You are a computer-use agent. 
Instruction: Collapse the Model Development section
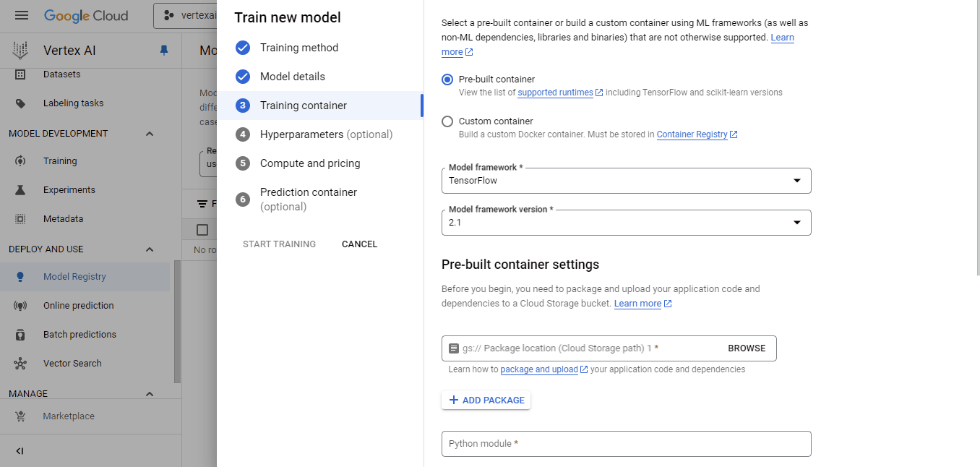[x=150, y=134]
